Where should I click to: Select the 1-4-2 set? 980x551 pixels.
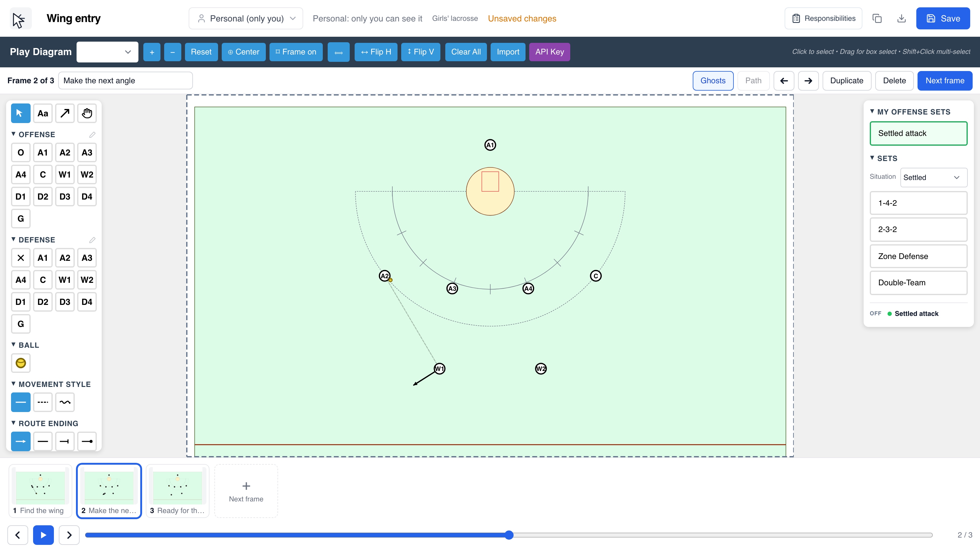tap(918, 203)
